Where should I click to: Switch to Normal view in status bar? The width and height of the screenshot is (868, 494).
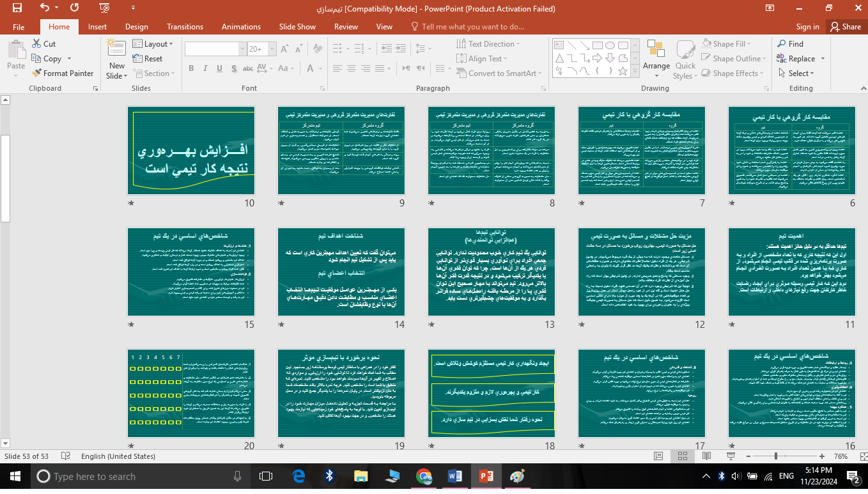coord(658,456)
